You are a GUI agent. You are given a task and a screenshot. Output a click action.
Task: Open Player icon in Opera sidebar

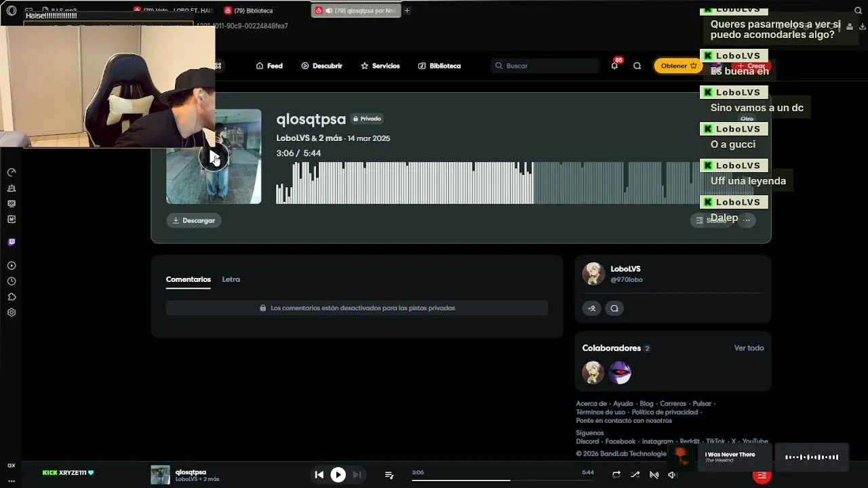tap(12, 266)
